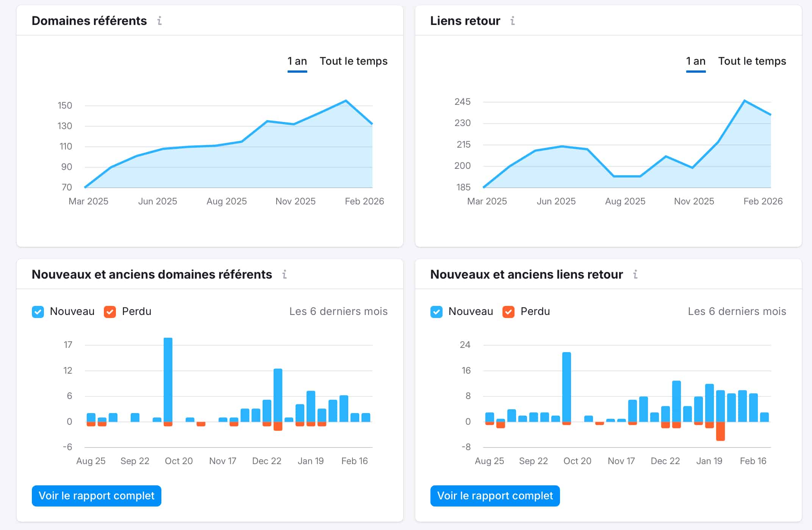Select the 1 an tab for Liens retour

click(695, 61)
